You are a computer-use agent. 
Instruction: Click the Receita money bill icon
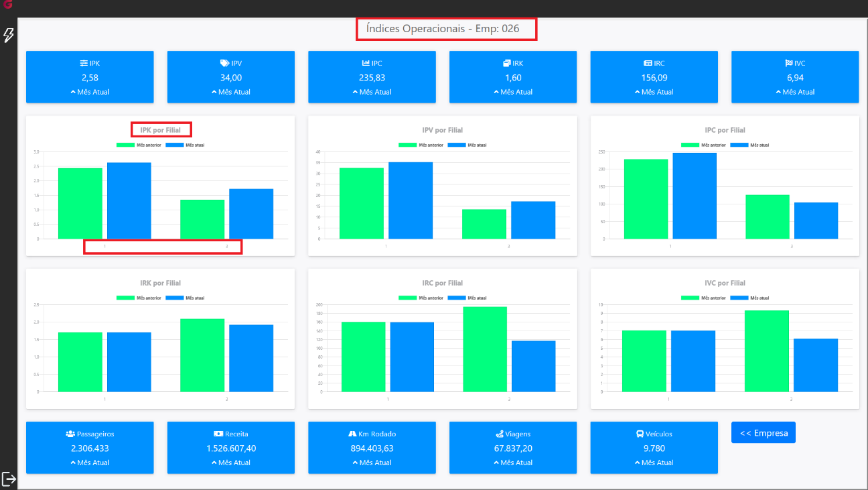pyautogui.click(x=218, y=434)
